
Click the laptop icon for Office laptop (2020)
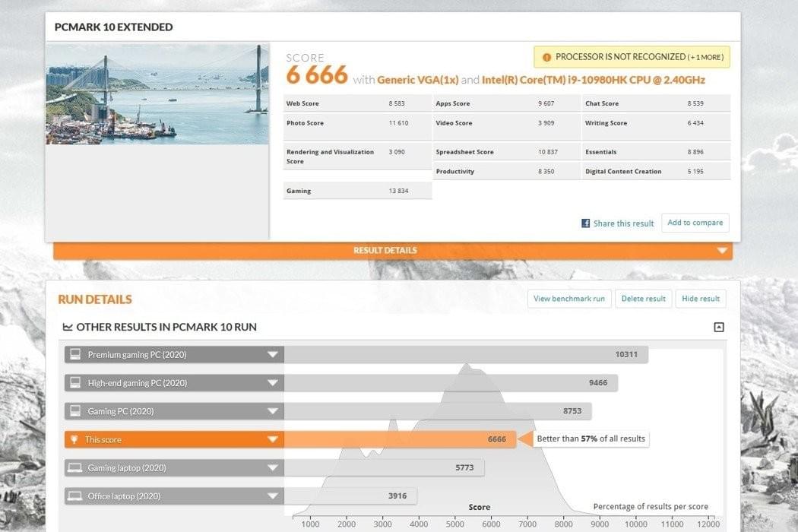pyautogui.click(x=75, y=496)
